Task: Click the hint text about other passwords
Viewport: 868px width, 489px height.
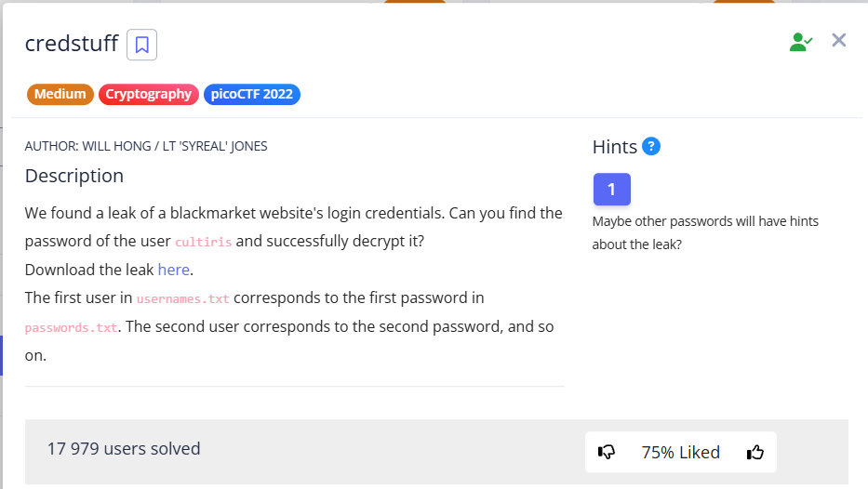Action: [x=705, y=233]
